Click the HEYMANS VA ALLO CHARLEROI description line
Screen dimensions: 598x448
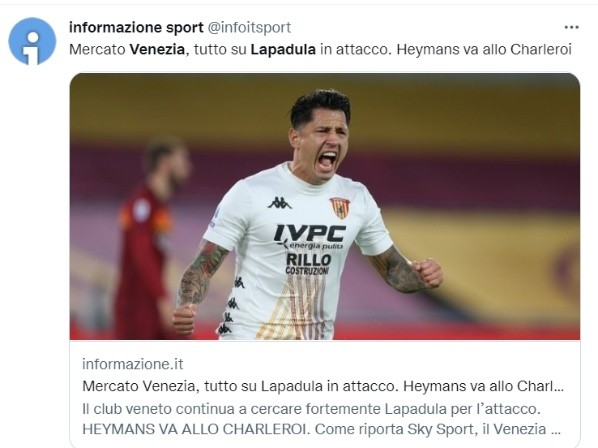pos(195,429)
